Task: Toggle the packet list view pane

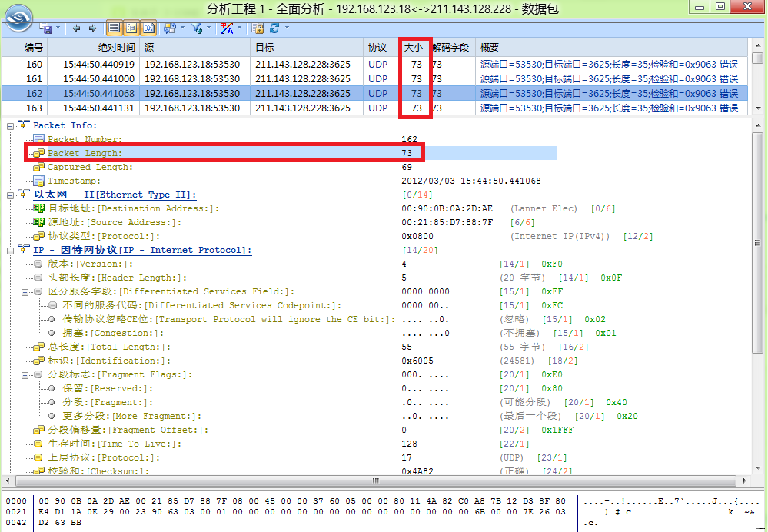Action: click(x=114, y=28)
